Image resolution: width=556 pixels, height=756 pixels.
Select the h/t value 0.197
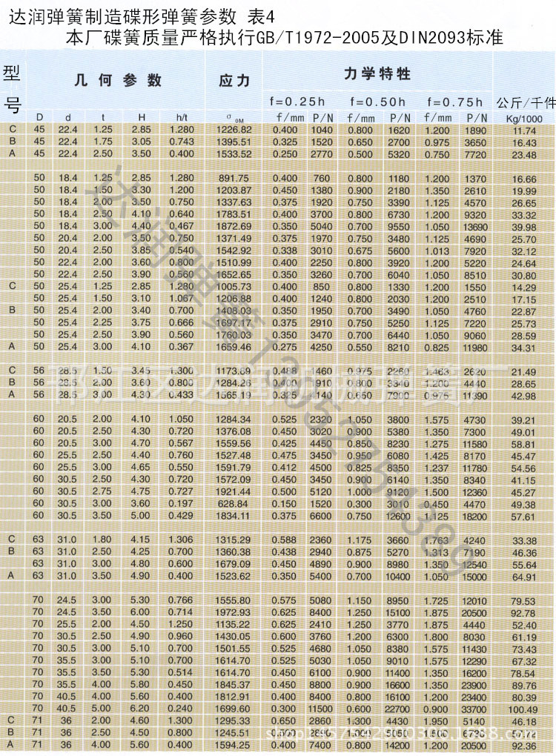[x=182, y=504]
